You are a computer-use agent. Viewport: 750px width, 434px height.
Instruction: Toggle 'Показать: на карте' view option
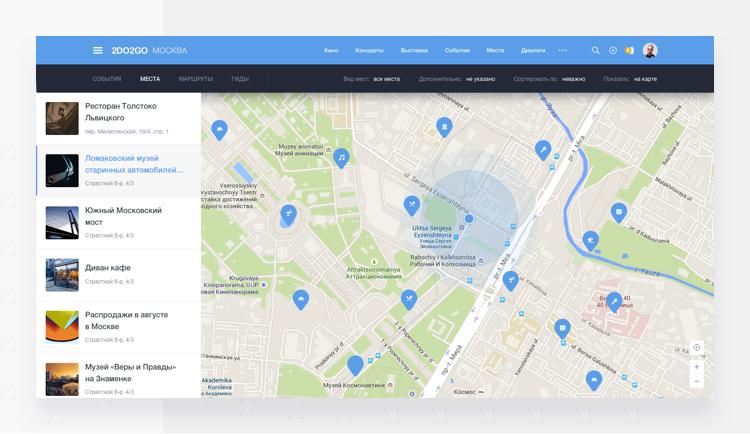coord(644,78)
